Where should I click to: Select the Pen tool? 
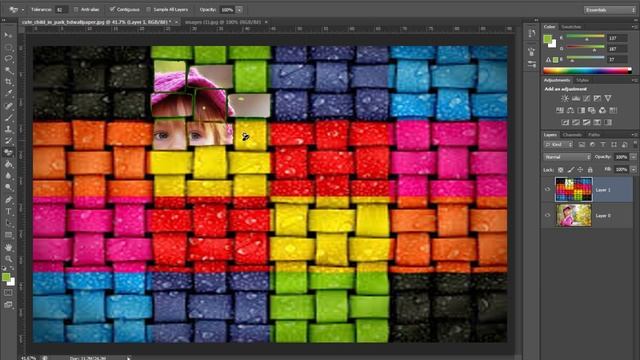[x=8, y=200]
